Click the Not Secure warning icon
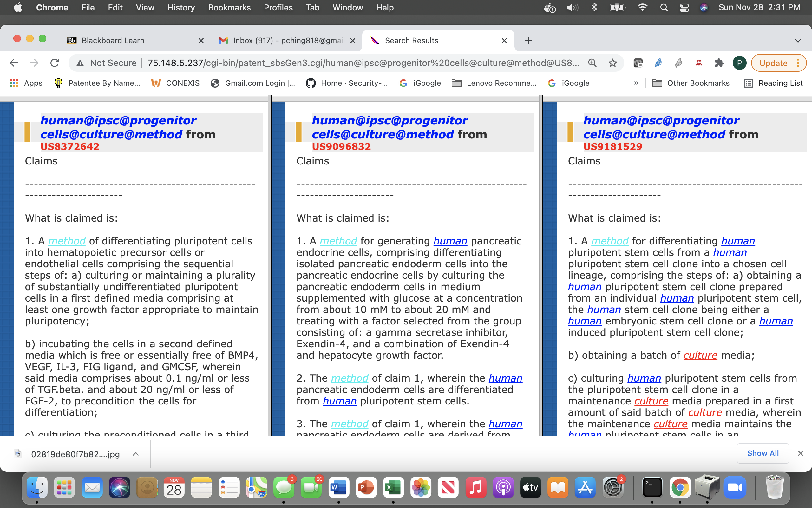The width and height of the screenshot is (812, 508). point(80,63)
